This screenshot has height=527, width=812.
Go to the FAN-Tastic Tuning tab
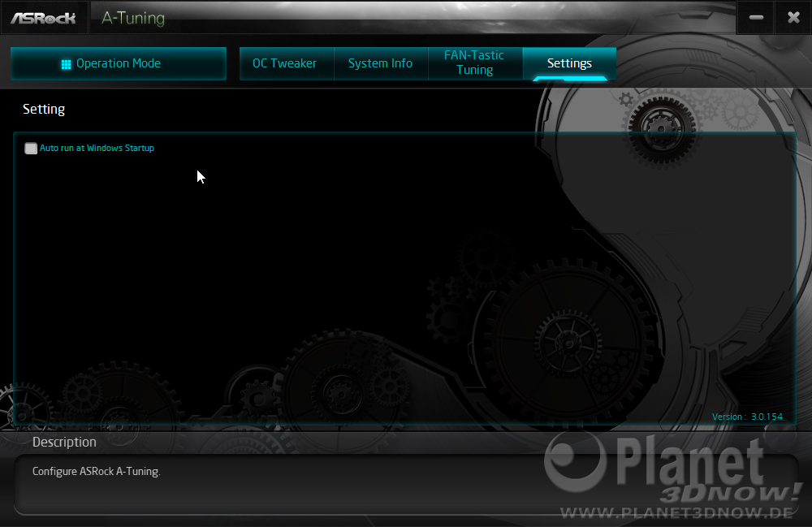coord(475,63)
